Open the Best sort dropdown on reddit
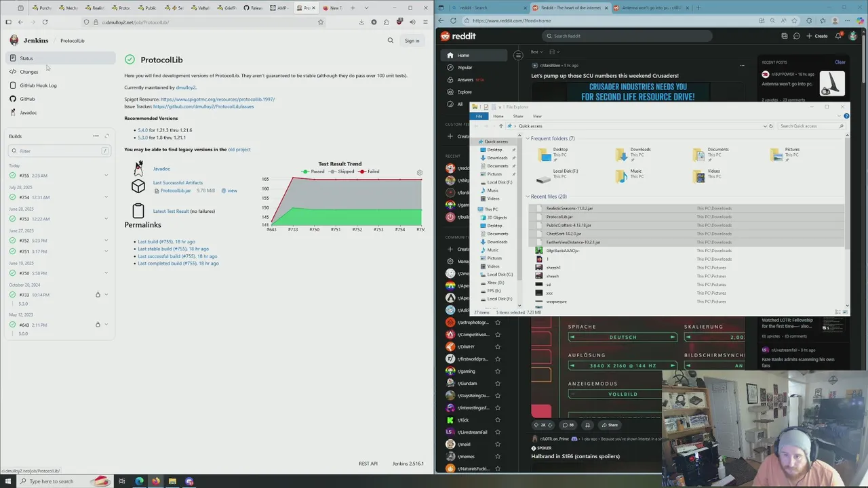Image resolution: width=868 pixels, height=488 pixels. [536, 52]
